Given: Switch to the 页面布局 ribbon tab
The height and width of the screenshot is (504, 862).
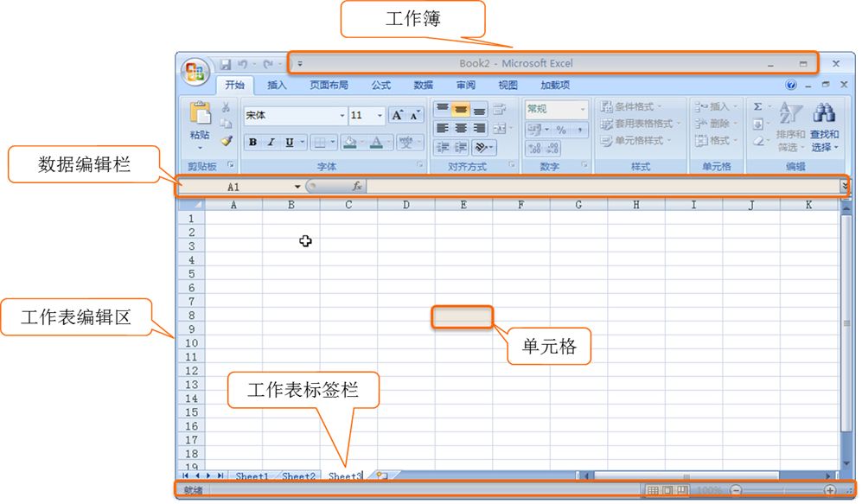Looking at the screenshot, I should point(329,86).
